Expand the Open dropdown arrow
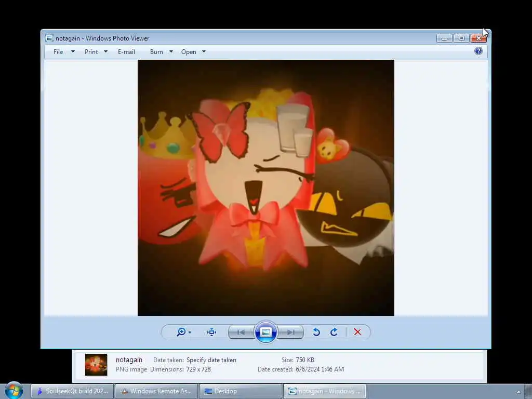Viewport: 532px width, 399px height. click(204, 52)
